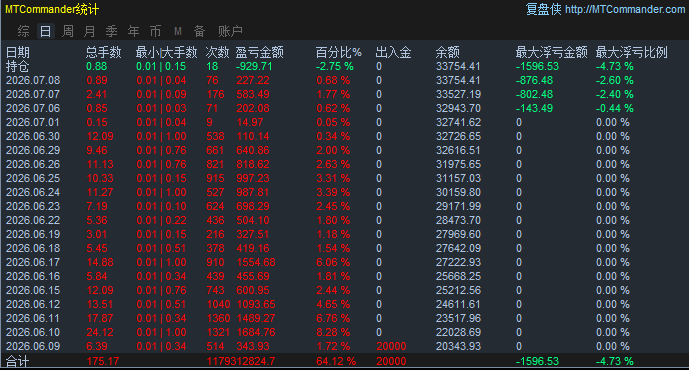The height and width of the screenshot is (370, 689).
Task: Select the 2026.06.17 date row
Action: pos(33,262)
